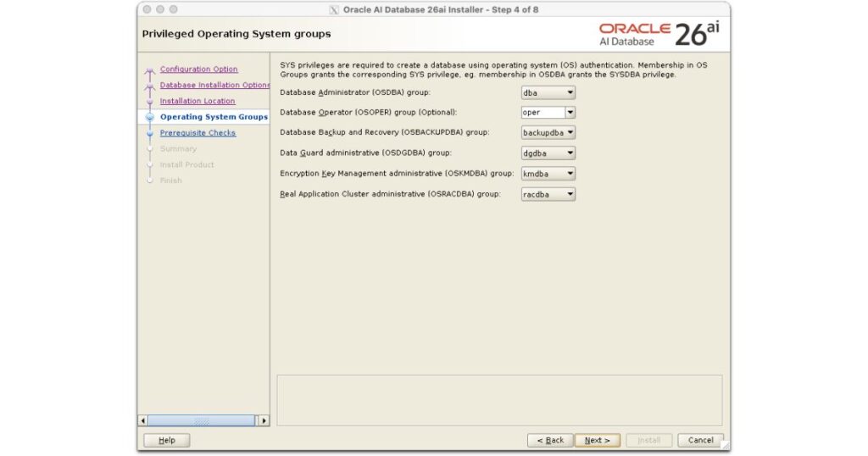Click the Data Guard administrative (OSDGDBA) label
Screen dimensions: 868x456
coord(365,153)
